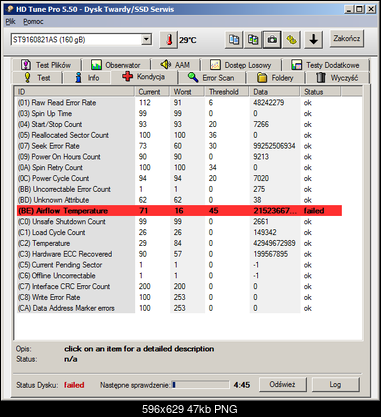This screenshot has height=417, width=381.
Task: Select the Kondycja tab
Action: (x=144, y=77)
